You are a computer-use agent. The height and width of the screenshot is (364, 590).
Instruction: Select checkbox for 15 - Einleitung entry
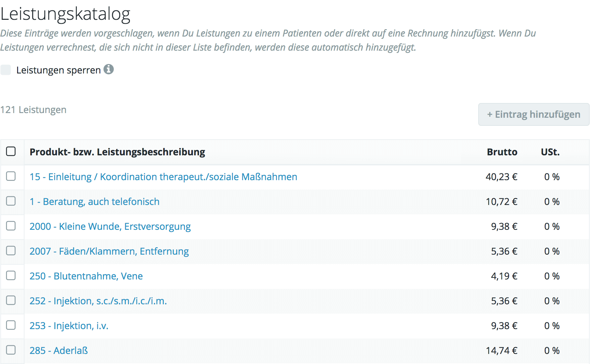point(11,176)
